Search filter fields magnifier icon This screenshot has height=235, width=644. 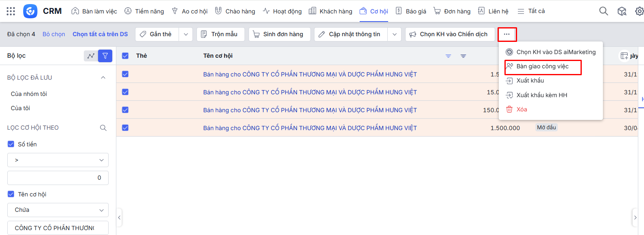(103, 128)
